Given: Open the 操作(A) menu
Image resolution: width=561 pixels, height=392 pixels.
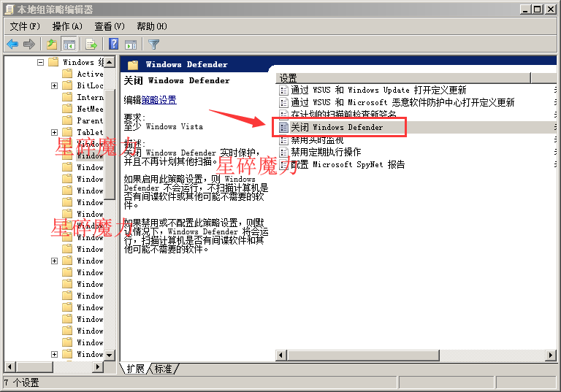Looking at the screenshot, I should (x=67, y=26).
